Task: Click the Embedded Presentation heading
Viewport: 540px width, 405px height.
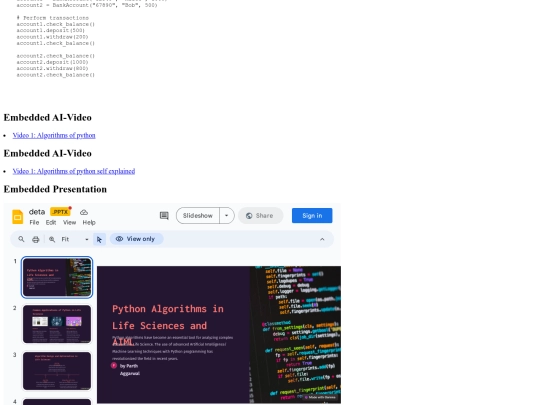Action: [55, 189]
